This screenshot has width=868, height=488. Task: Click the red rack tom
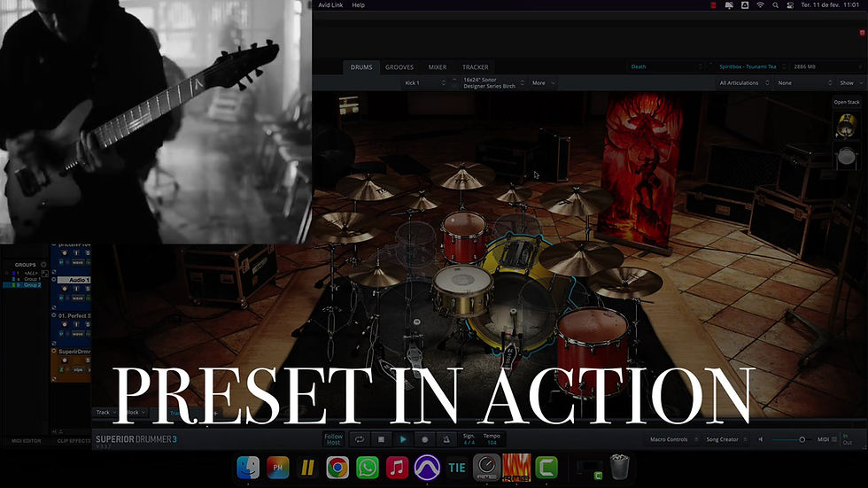[x=464, y=236]
